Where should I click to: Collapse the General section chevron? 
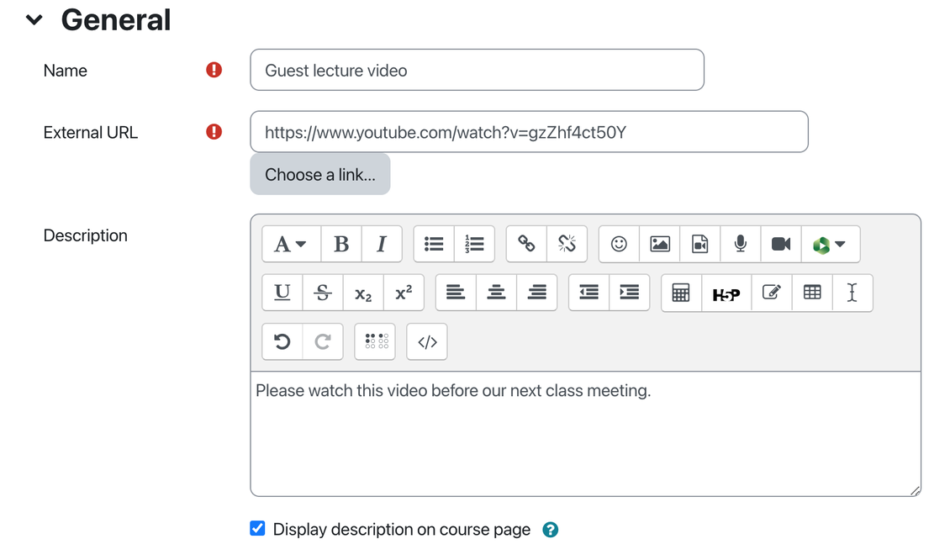[x=34, y=20]
